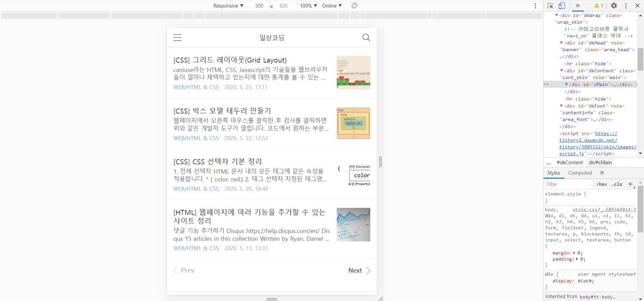Open WEB/HTML & CSS category dated 5. 20.
This screenshot has width=644, height=301.
pyautogui.click(x=196, y=189)
